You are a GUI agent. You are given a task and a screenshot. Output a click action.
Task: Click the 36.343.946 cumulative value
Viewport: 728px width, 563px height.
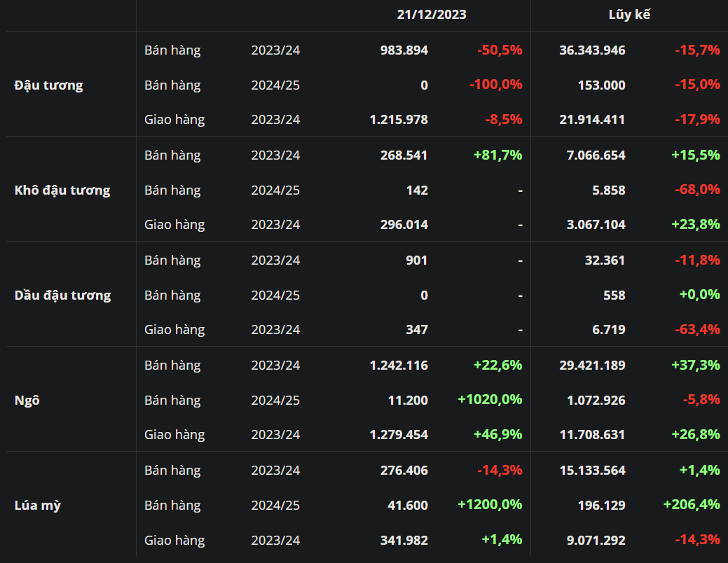(x=592, y=50)
